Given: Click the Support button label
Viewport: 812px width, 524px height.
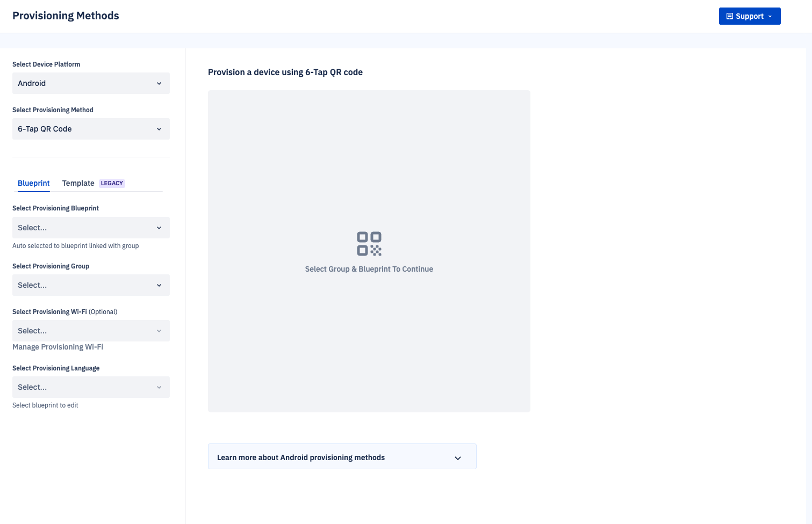Looking at the screenshot, I should click(749, 16).
